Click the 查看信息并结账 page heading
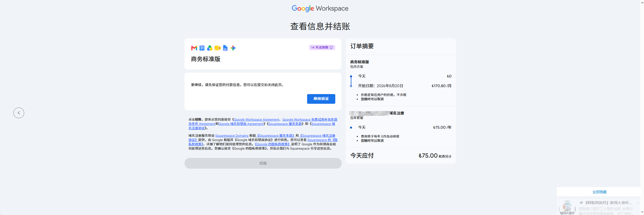This screenshot has width=644, height=215. pyautogui.click(x=320, y=26)
